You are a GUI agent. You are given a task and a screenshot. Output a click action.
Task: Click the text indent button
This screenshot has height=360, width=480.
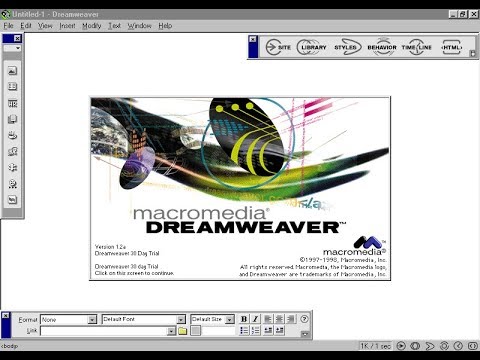click(279, 331)
